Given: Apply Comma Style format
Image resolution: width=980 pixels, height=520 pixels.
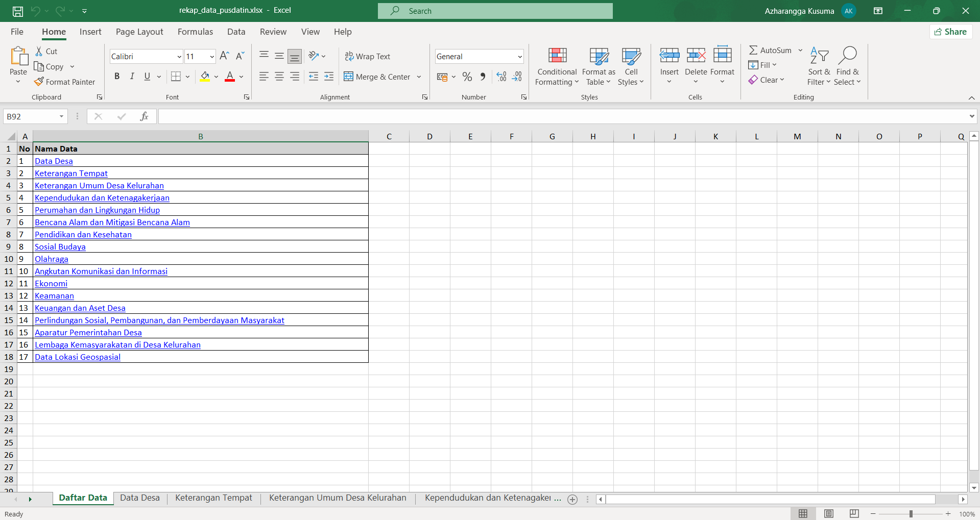Looking at the screenshot, I should coord(483,77).
